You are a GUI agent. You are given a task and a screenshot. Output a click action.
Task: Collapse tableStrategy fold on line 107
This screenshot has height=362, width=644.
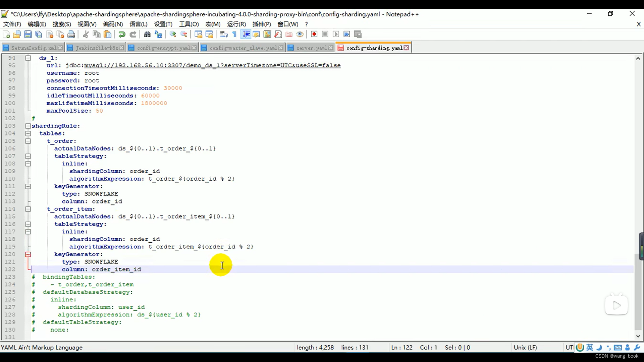tap(28, 156)
